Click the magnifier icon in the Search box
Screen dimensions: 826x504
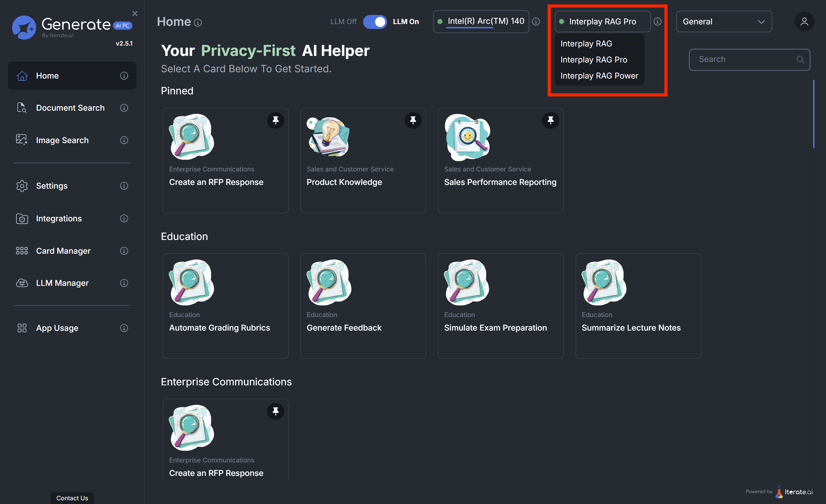click(800, 59)
